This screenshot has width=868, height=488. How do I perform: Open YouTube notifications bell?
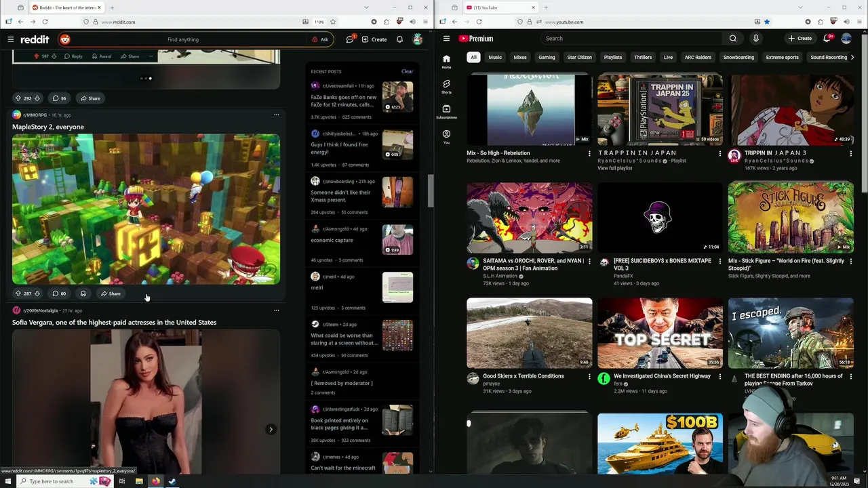point(827,39)
